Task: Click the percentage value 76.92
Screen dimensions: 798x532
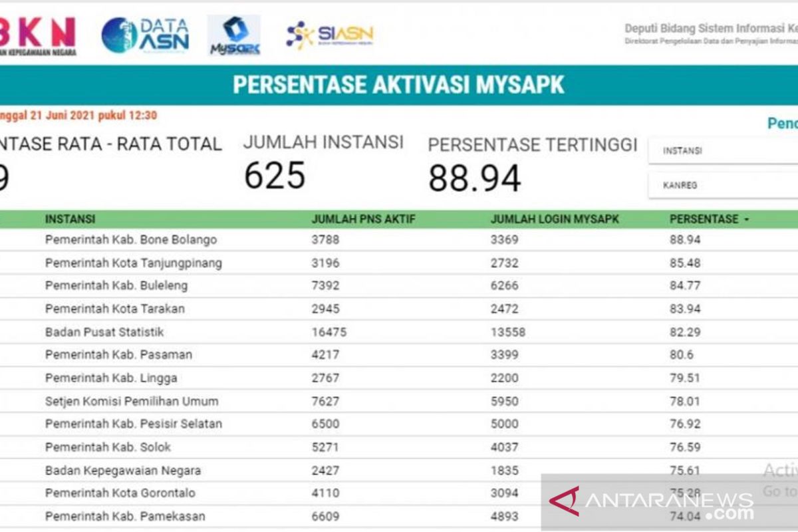Action: click(x=685, y=424)
